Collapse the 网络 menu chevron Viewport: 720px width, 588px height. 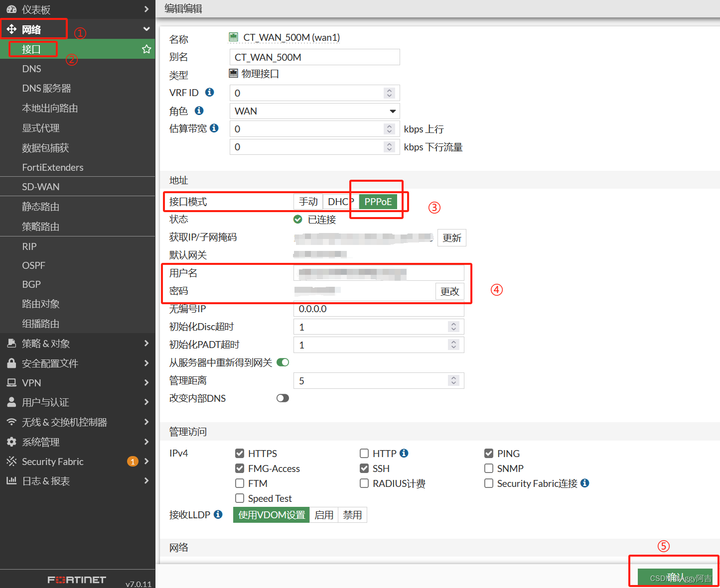coord(146,29)
